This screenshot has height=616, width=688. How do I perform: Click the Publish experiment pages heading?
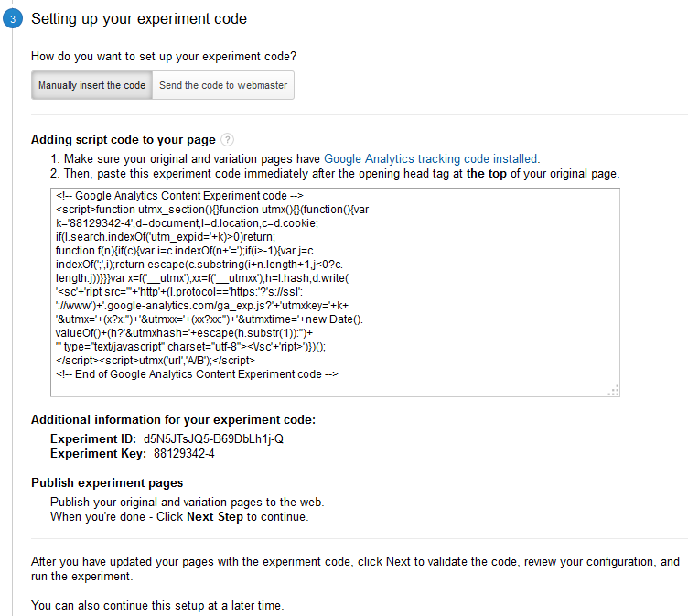click(x=107, y=483)
